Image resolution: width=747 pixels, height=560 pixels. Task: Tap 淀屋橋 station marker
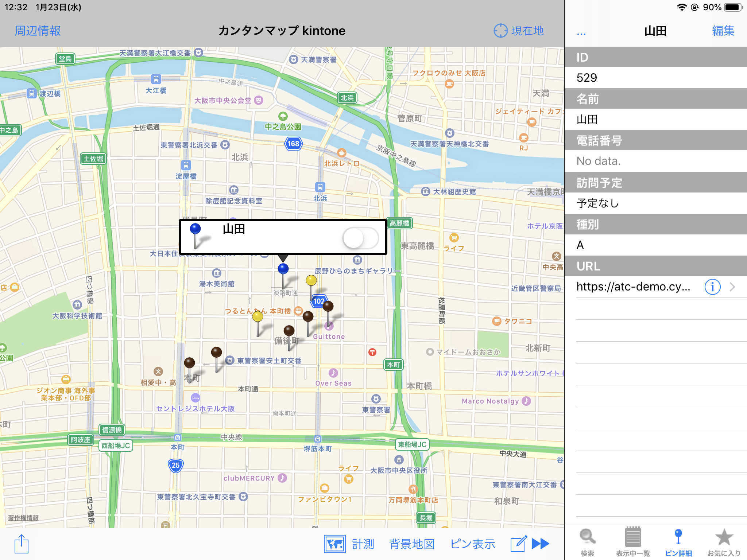click(x=186, y=165)
